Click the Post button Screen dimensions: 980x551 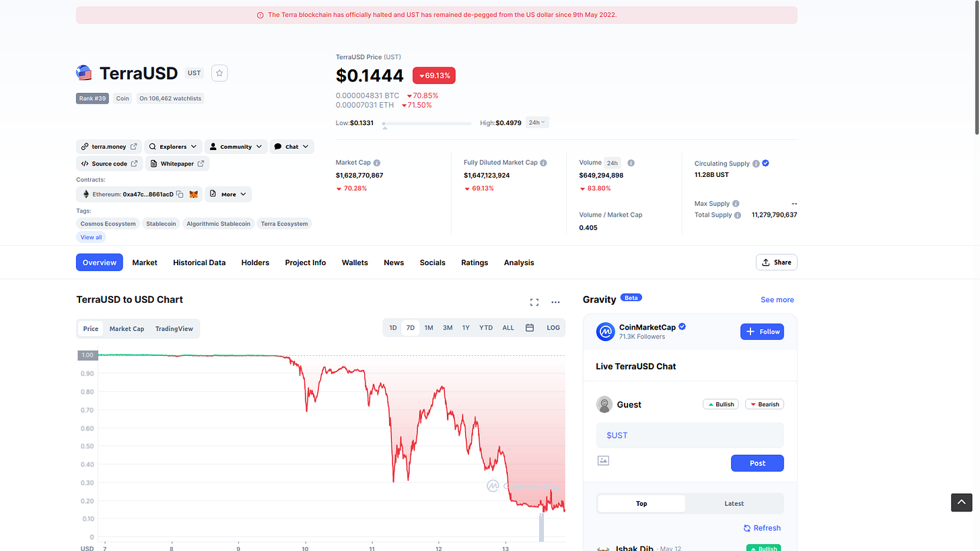(x=757, y=463)
